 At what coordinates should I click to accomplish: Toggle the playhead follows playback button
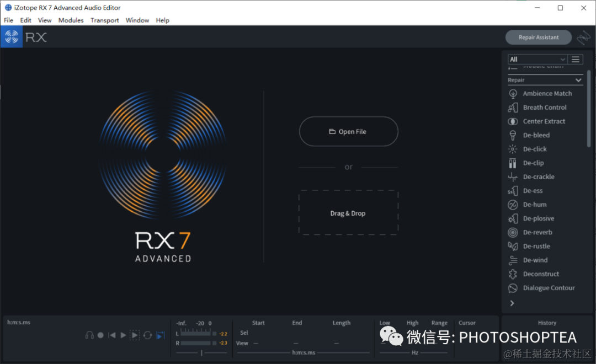[161, 335]
